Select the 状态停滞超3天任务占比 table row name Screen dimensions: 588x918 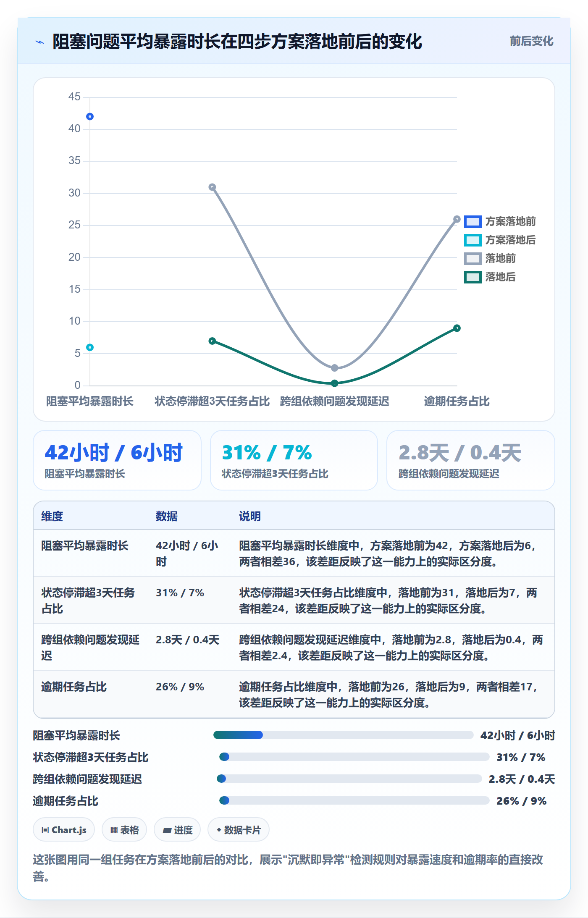[x=88, y=601]
